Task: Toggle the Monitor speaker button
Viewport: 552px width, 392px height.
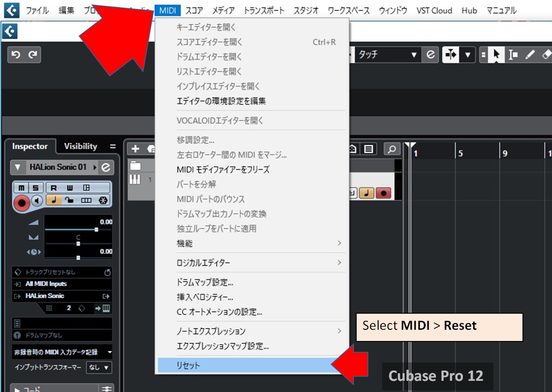Action: coord(37,201)
